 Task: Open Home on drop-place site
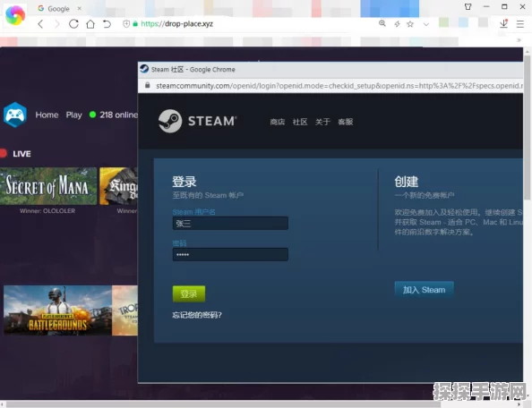tap(47, 115)
